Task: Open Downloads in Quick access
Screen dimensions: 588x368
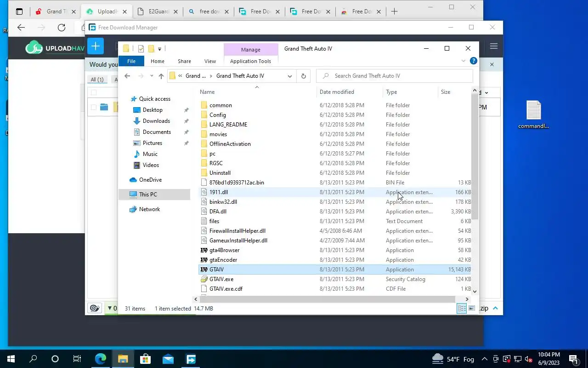Action: (x=156, y=121)
